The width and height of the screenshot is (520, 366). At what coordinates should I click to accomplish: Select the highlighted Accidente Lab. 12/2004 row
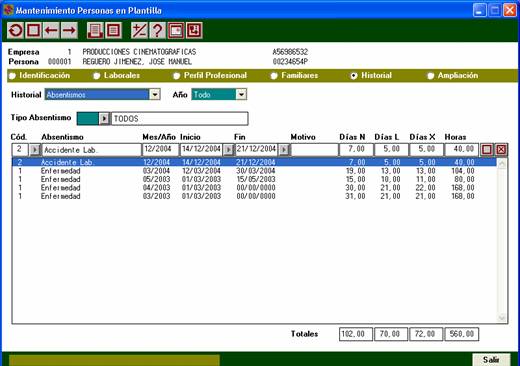tap(254, 162)
